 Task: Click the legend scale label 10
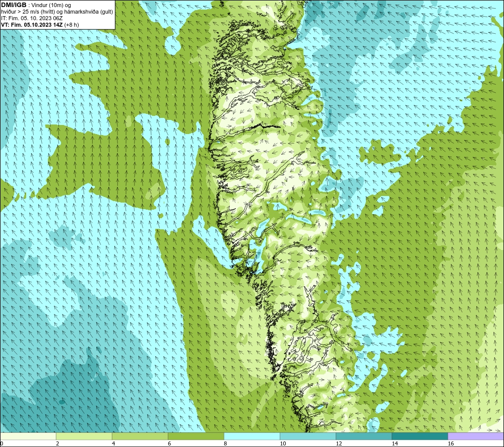[x=283, y=444]
